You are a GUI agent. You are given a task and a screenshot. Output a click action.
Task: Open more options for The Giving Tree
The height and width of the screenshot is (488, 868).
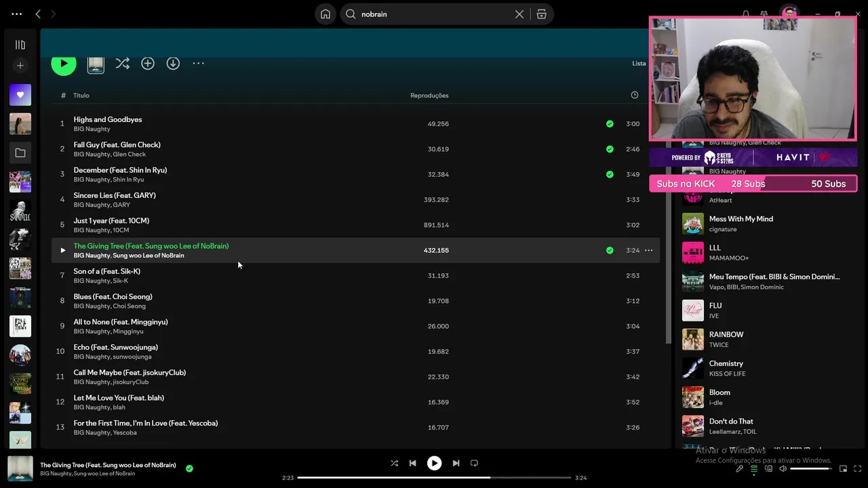[x=648, y=250]
